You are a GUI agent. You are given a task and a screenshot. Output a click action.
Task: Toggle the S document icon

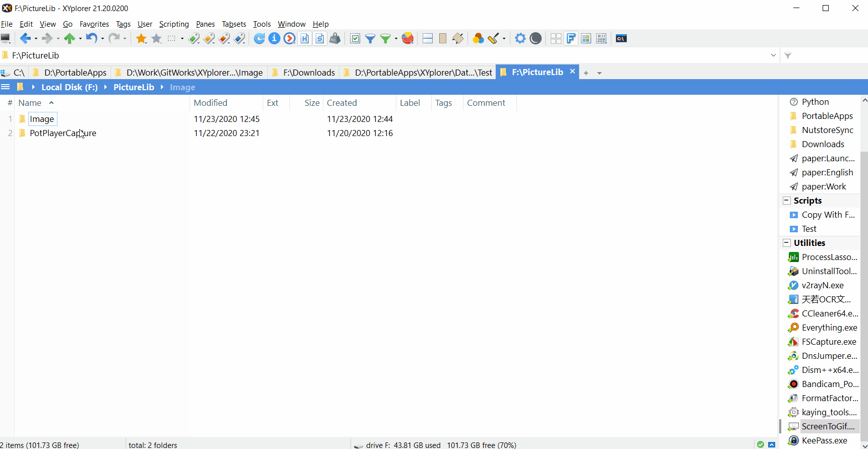point(320,38)
